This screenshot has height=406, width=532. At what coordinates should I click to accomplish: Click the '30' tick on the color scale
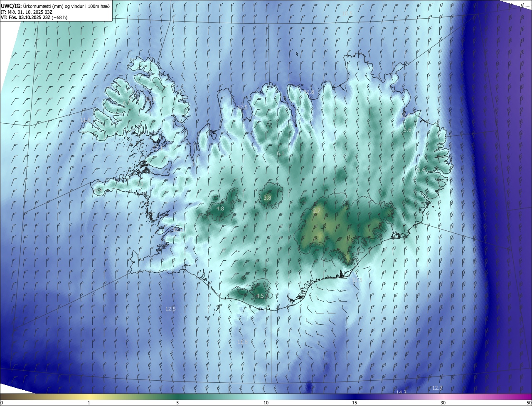point(443,403)
